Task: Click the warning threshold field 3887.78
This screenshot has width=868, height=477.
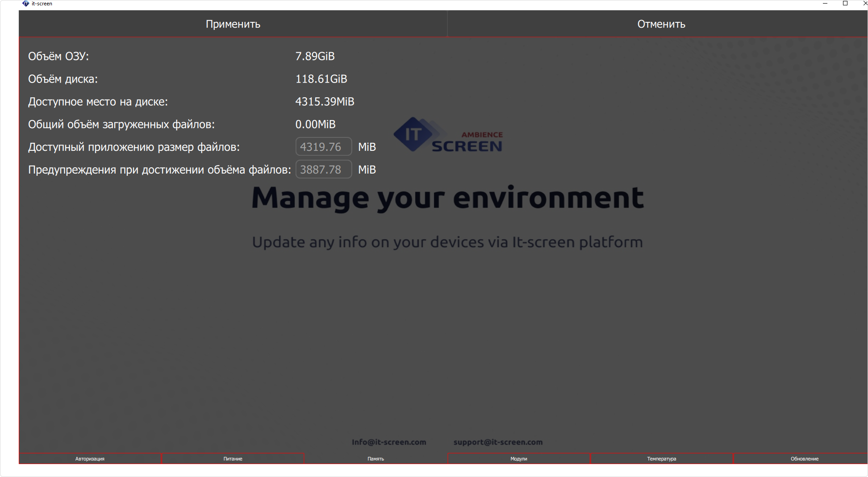Action: (x=323, y=170)
